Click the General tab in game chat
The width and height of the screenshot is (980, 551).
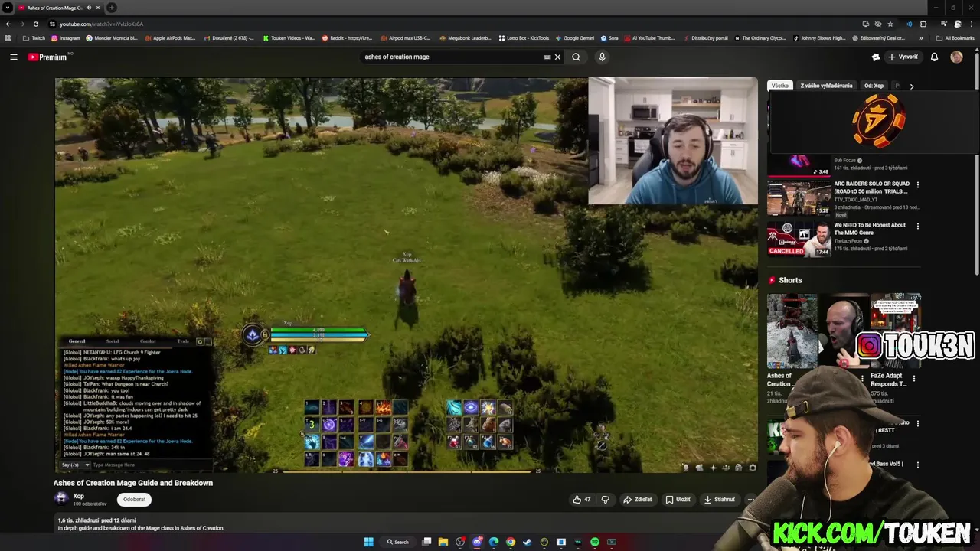(x=77, y=341)
